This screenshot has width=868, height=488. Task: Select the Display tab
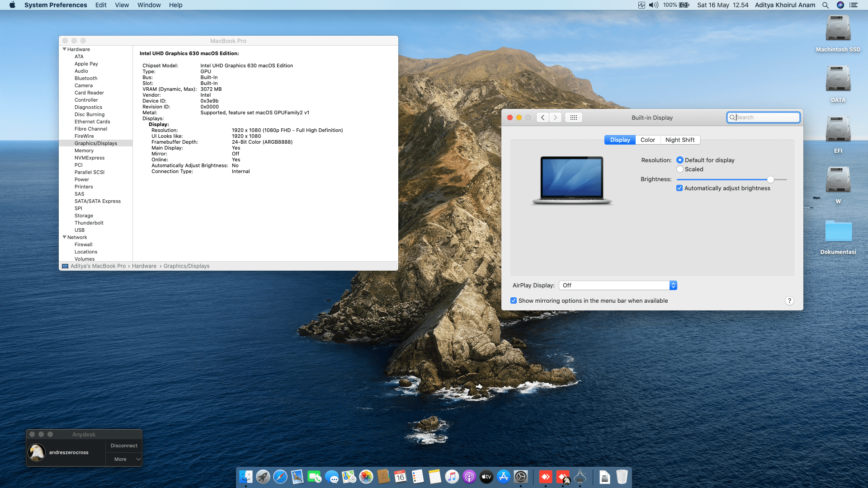620,140
